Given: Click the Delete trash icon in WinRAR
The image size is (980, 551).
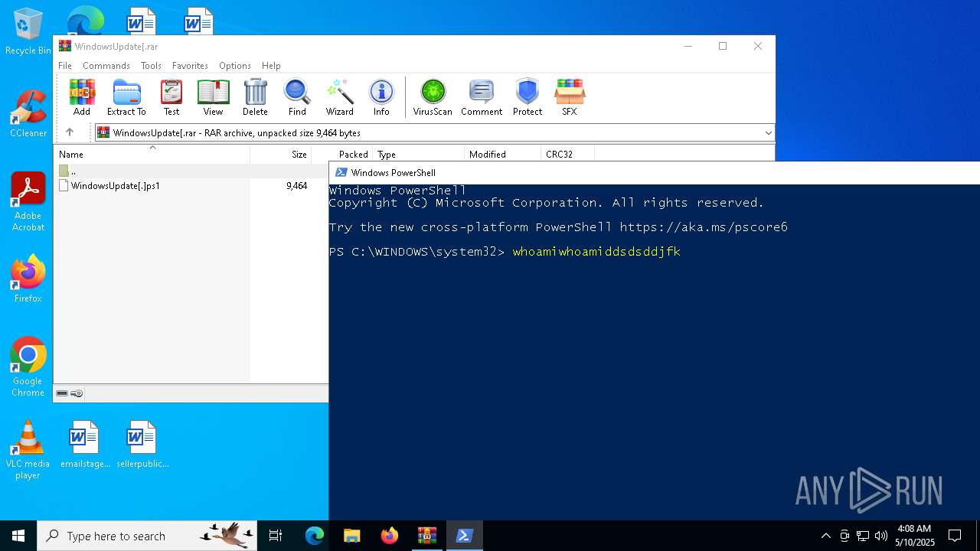Looking at the screenshot, I should click(x=255, y=97).
